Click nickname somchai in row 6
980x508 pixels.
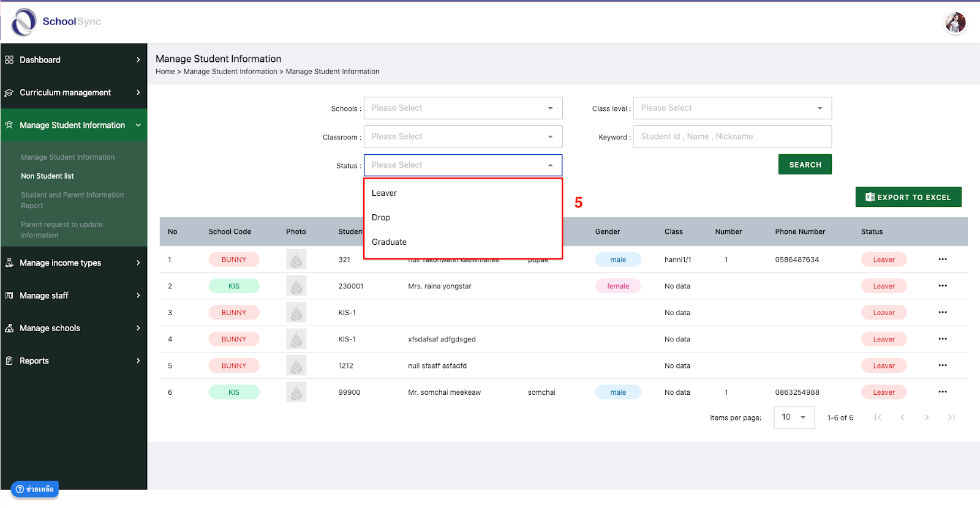(541, 392)
